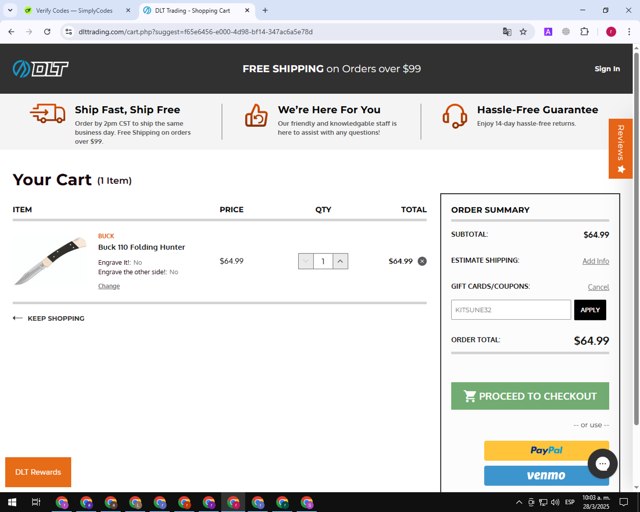Viewport: 640px width, 512px height.
Task: Switch ESP keyboard language indicator
Action: [x=570, y=502]
